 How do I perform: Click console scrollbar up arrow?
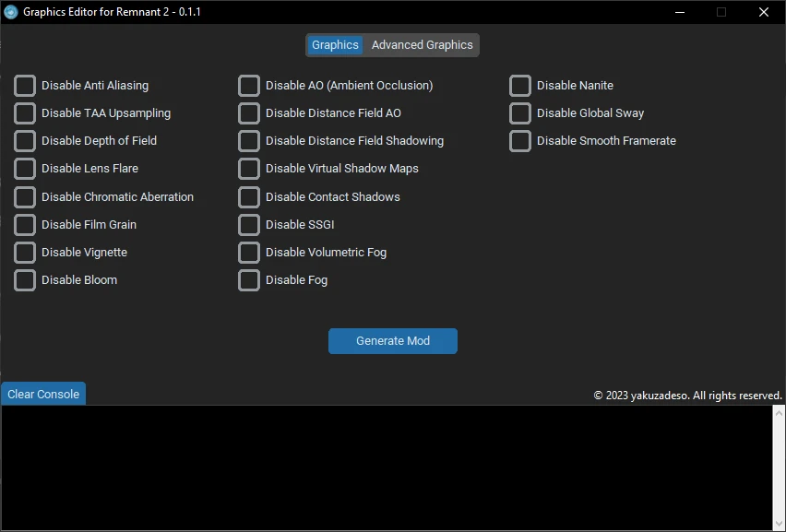[779, 413]
